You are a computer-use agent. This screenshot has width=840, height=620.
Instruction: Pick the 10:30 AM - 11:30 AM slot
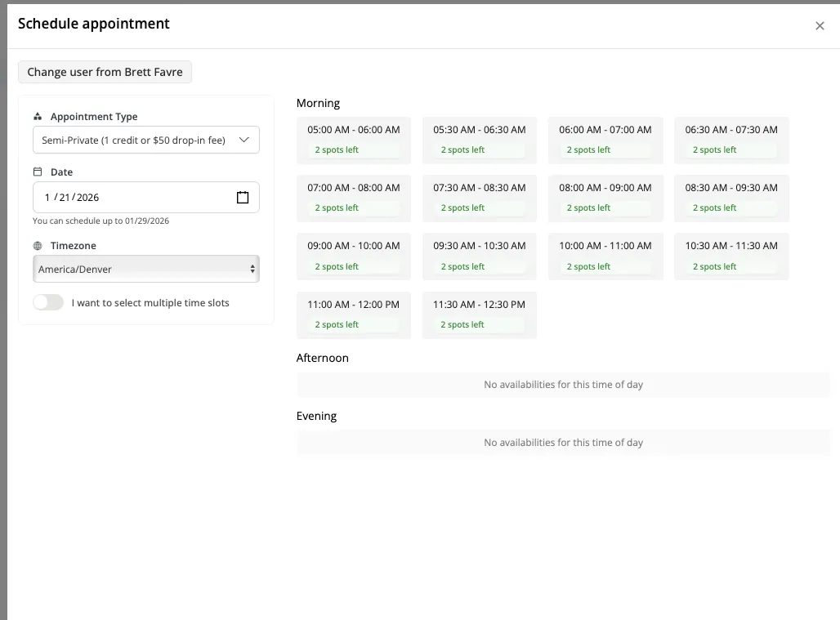pos(731,256)
